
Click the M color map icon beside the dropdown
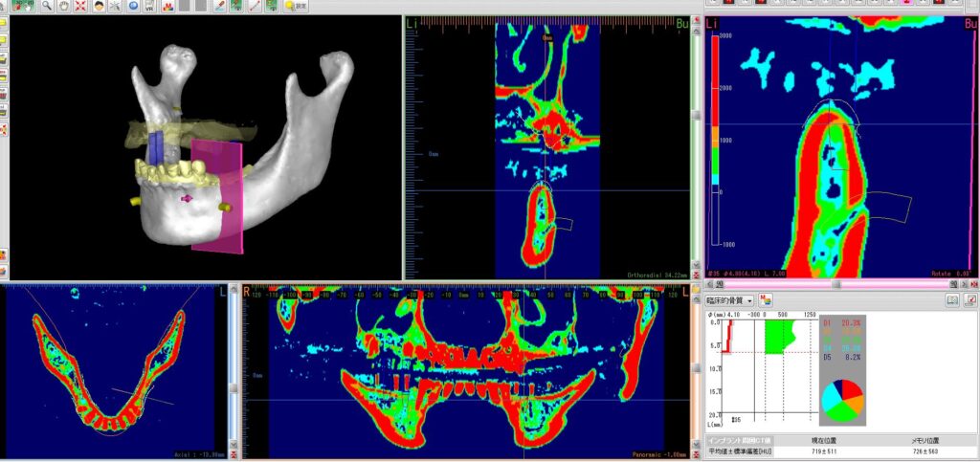(766, 300)
